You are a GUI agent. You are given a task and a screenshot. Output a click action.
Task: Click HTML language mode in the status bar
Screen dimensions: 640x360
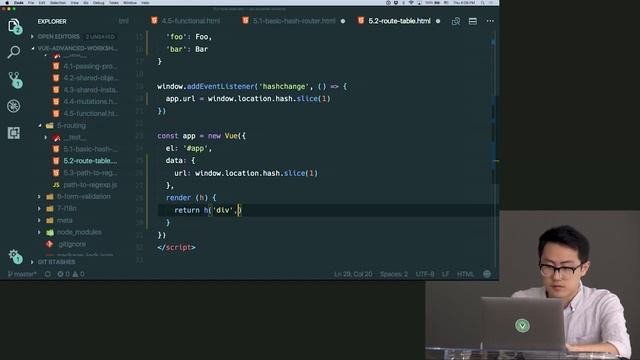[465, 274]
